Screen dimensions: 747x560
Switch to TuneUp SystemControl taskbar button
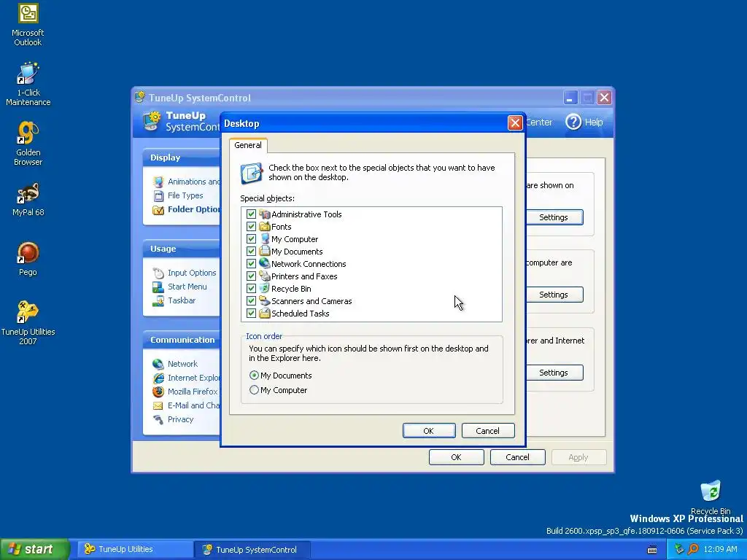click(252, 550)
